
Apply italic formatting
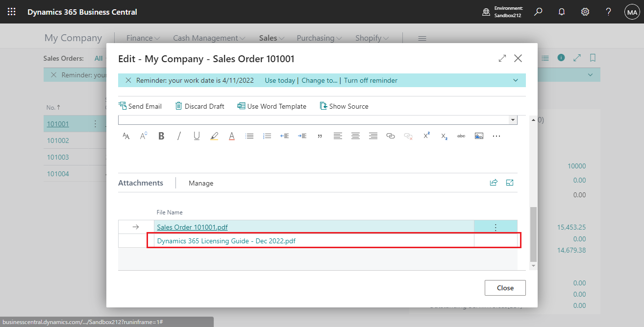179,136
